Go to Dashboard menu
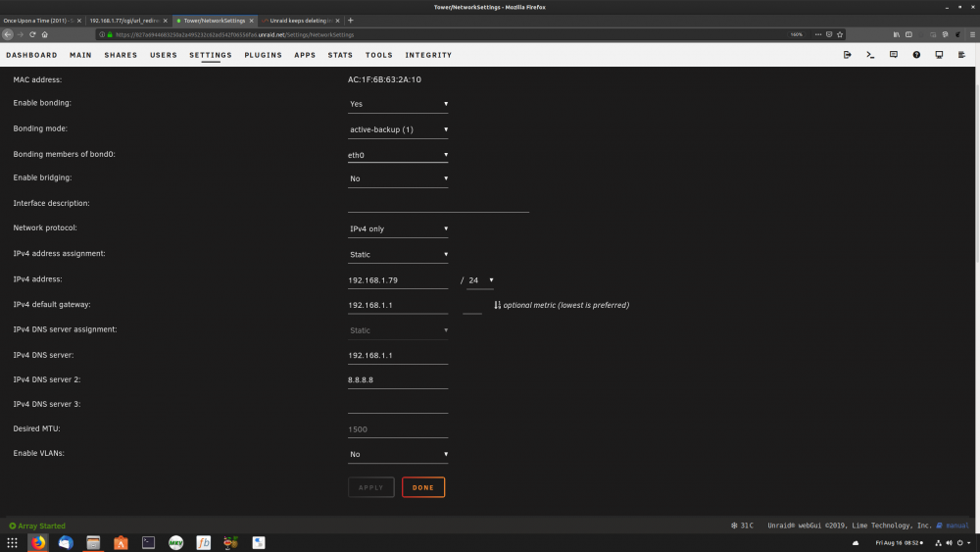The image size is (980, 552). click(x=32, y=55)
